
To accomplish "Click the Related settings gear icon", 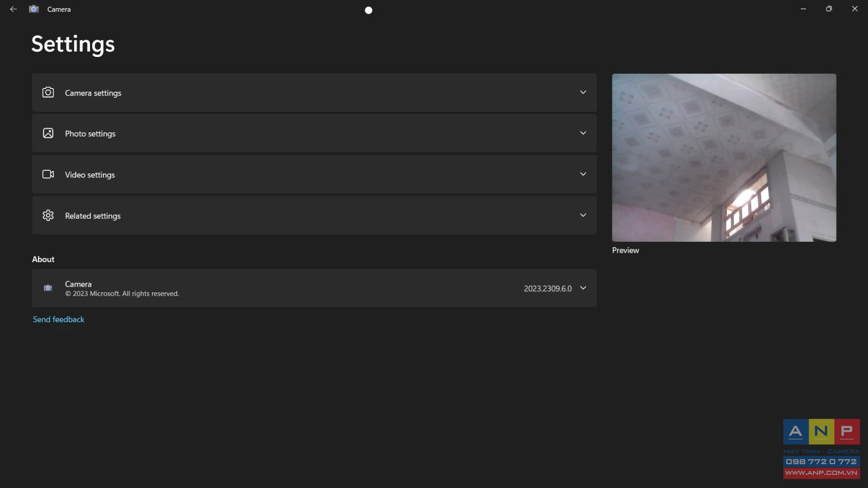I will point(48,215).
